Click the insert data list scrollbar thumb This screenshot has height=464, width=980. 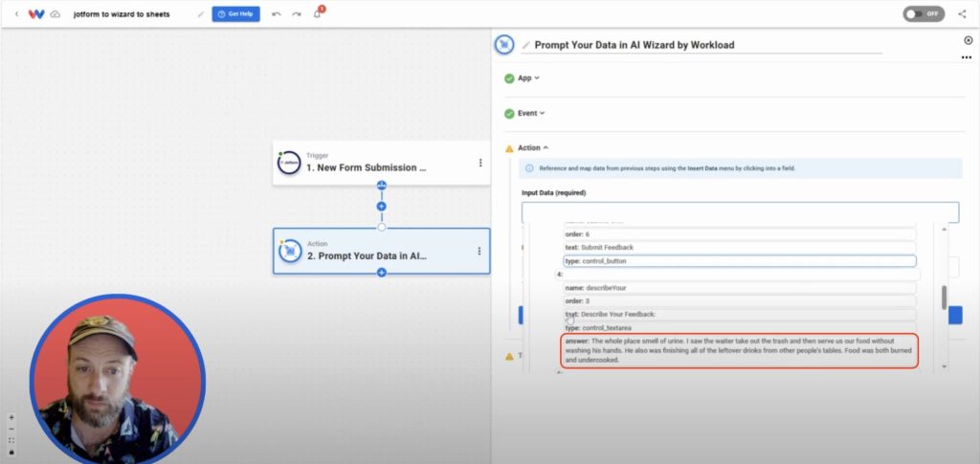point(944,298)
